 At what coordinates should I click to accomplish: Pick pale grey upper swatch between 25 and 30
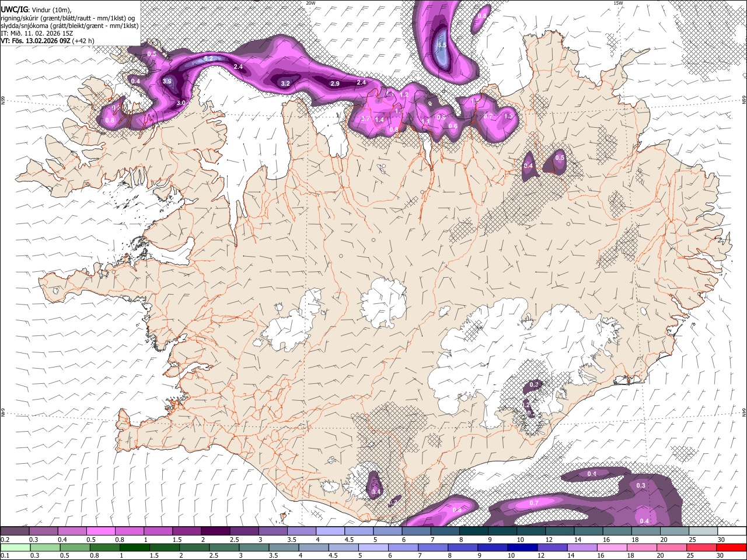(x=703, y=531)
